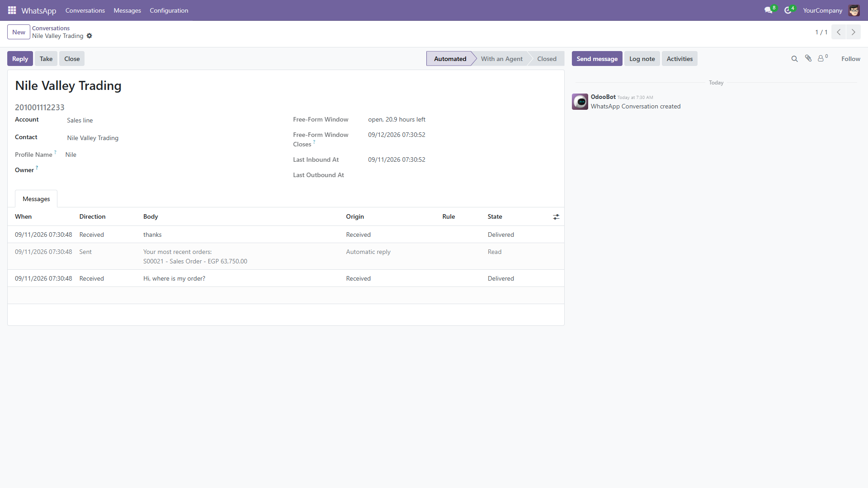This screenshot has width=868, height=488.
Task: Open the gear actions menu beside Nile Valley Trading
Action: [x=90, y=36]
